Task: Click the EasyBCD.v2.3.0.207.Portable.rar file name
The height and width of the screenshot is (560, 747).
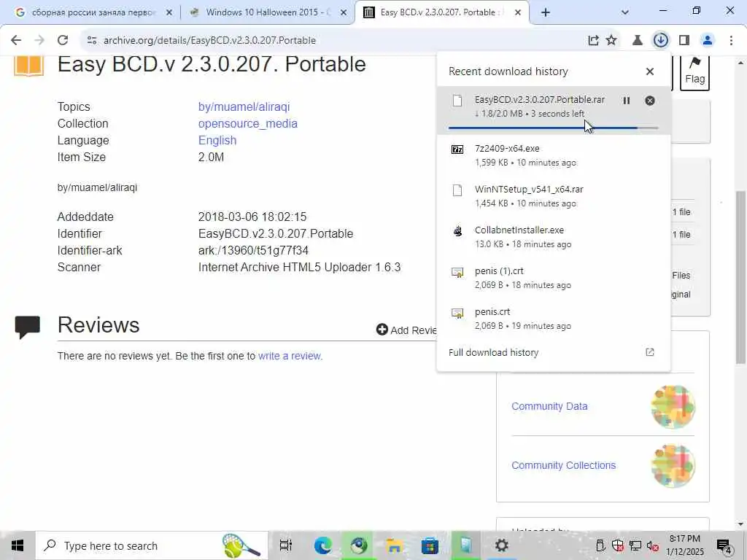Action: tap(540, 99)
